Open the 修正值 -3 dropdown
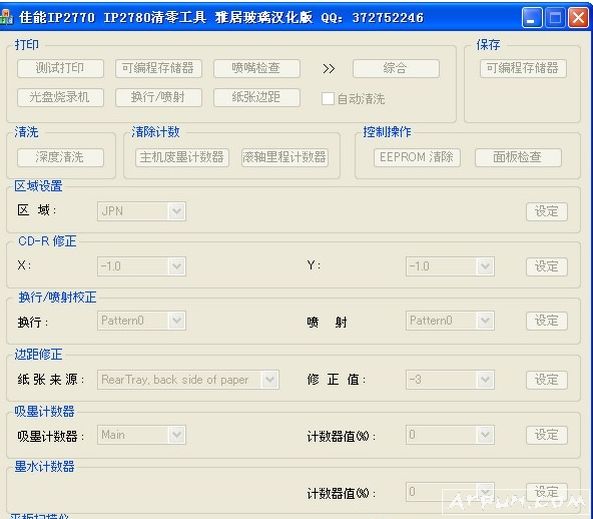Viewport: 593px width, 519px height. [x=450, y=380]
